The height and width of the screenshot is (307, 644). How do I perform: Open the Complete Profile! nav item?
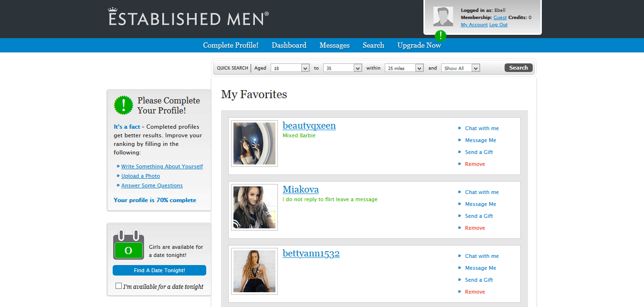coord(231,45)
